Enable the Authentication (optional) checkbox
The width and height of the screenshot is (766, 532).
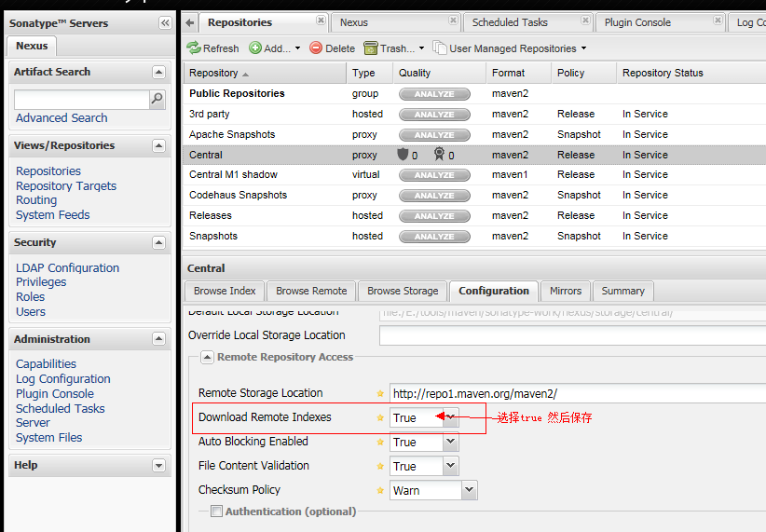point(216,511)
